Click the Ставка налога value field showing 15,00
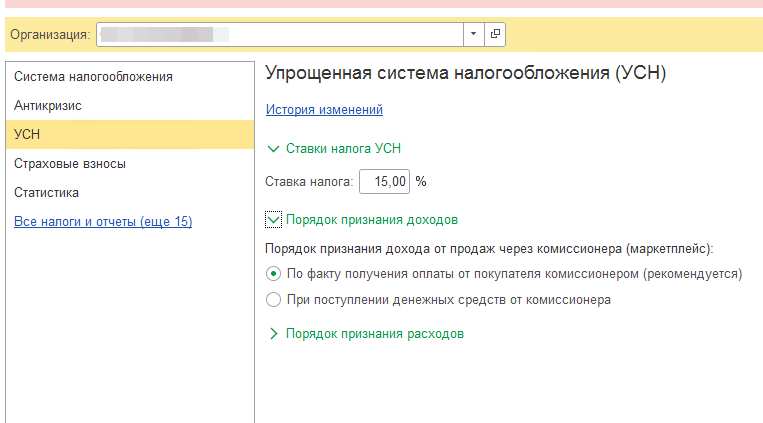 385,182
